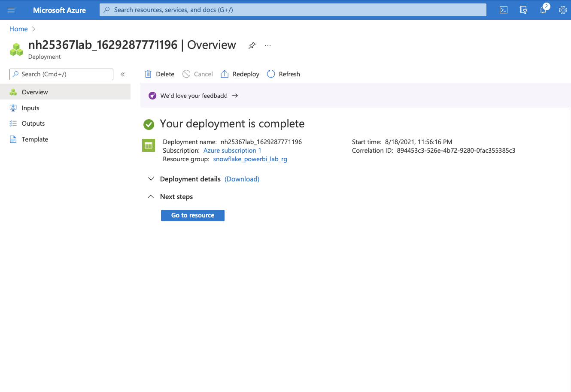This screenshot has height=392, width=571.
Task: Open the Directories and subscriptions filter icon
Action: [x=523, y=10]
